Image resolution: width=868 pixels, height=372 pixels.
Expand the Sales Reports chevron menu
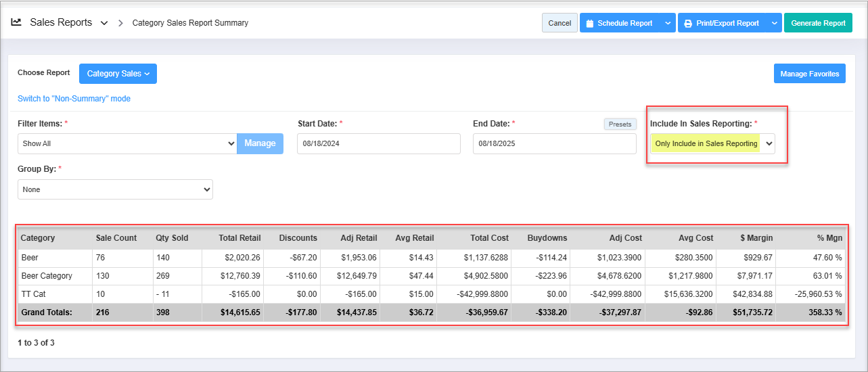click(x=104, y=23)
